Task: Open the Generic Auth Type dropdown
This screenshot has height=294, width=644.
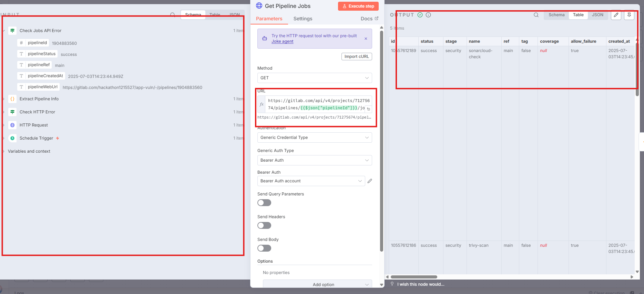Action: click(314, 160)
